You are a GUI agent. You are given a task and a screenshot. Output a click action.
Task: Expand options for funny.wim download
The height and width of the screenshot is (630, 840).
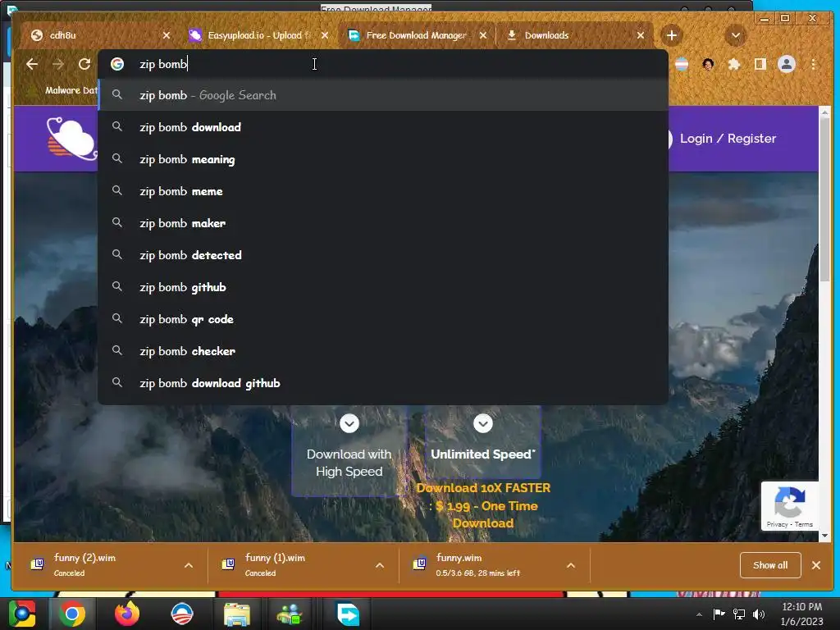point(571,565)
